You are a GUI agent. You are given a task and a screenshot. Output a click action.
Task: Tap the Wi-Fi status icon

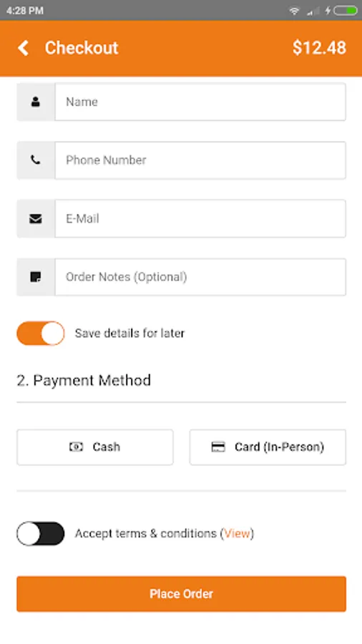click(294, 11)
